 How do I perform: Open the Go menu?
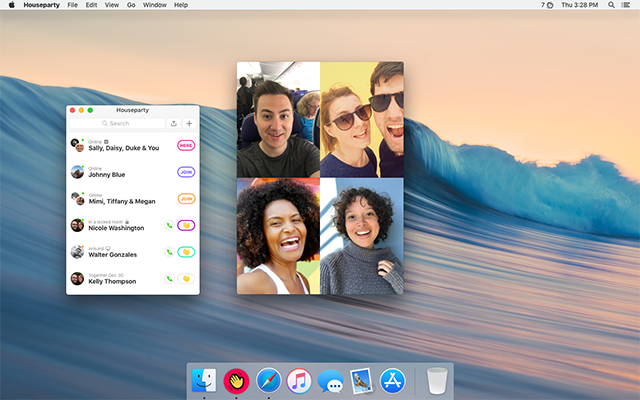point(131,5)
